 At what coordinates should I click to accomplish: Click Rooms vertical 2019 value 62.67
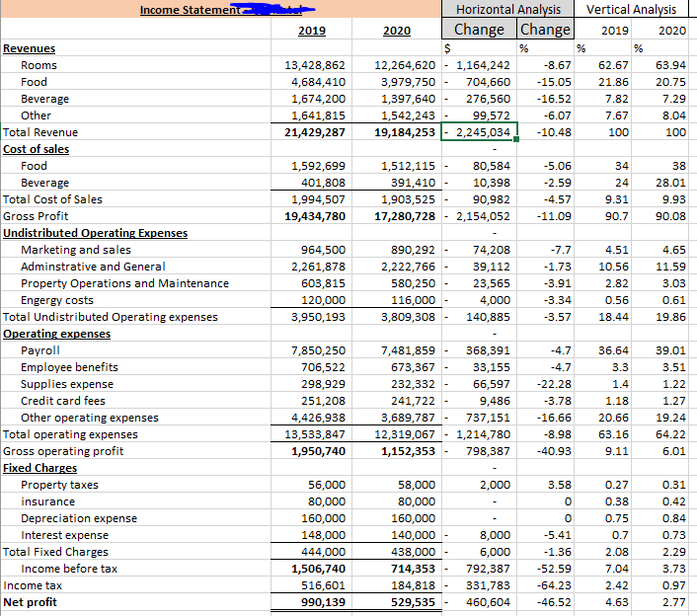[613, 65]
